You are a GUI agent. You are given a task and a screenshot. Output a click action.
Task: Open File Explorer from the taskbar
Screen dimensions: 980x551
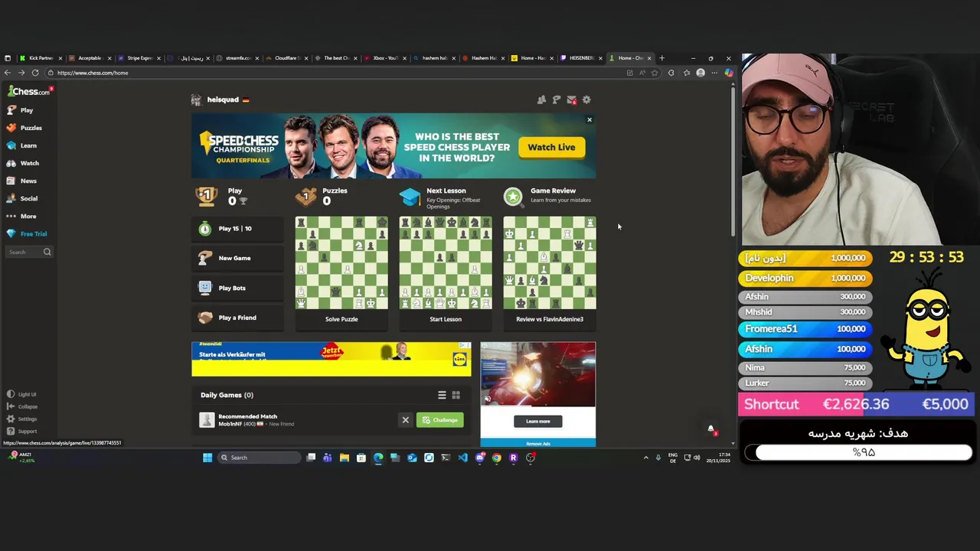pos(345,458)
